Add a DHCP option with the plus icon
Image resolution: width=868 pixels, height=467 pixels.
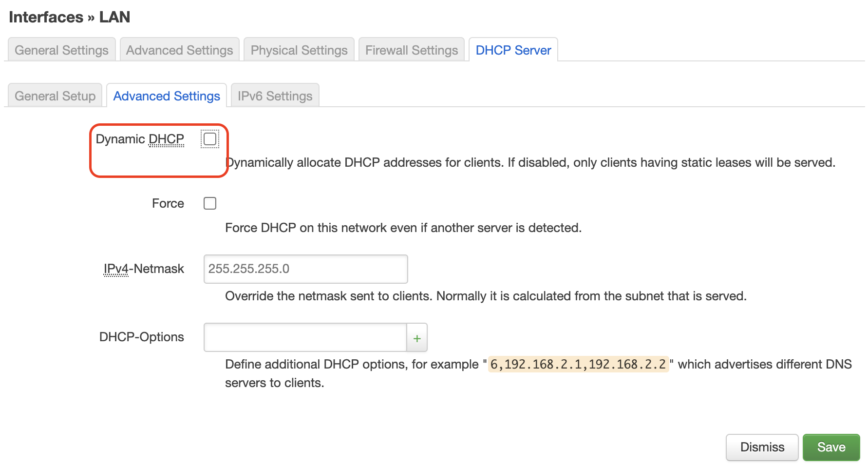(x=417, y=337)
